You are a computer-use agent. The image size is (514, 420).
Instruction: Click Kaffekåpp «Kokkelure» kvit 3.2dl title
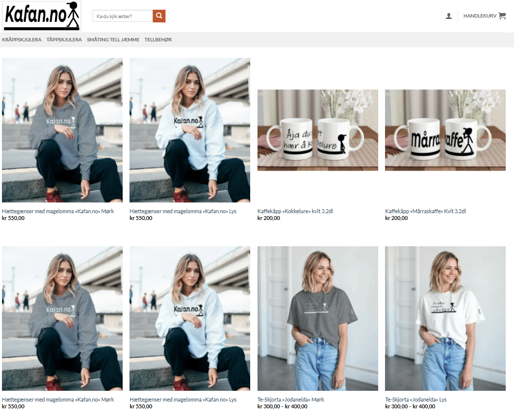295,211
